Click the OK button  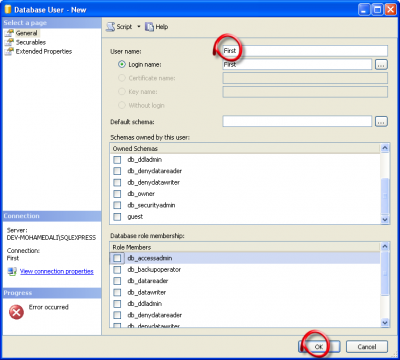(x=319, y=347)
